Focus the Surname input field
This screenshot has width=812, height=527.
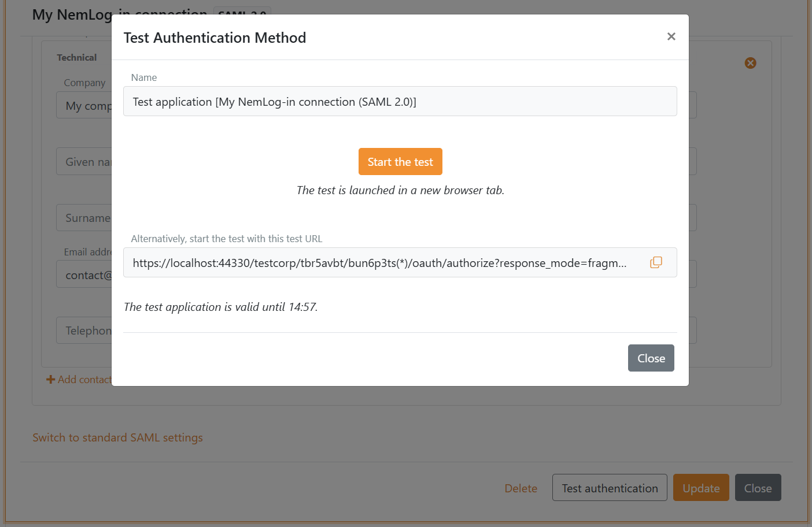coord(84,218)
